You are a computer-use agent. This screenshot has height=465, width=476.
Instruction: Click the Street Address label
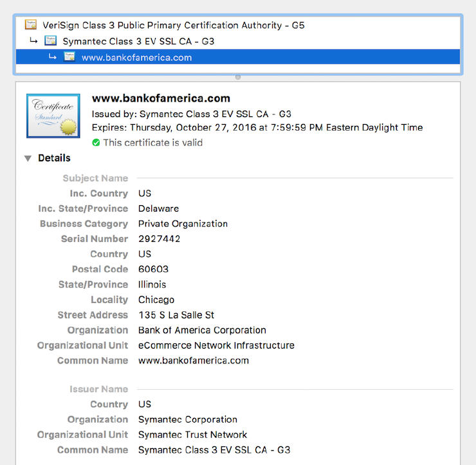(93, 315)
